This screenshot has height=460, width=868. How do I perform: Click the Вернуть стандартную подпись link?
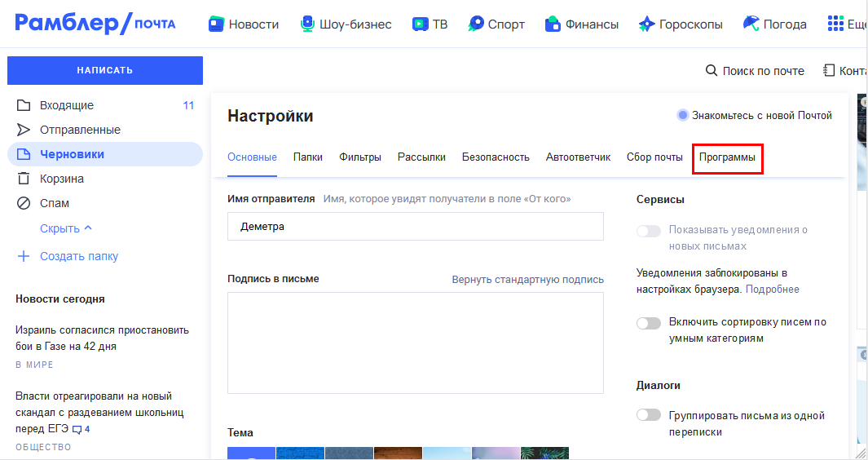click(528, 280)
